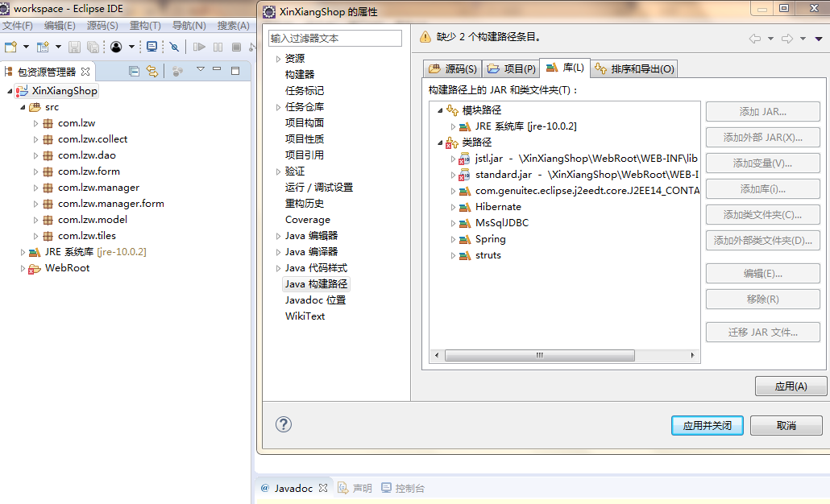The width and height of the screenshot is (830, 504).
Task: Expand the WebRoot folder in Package Explorer
Action: point(23,268)
